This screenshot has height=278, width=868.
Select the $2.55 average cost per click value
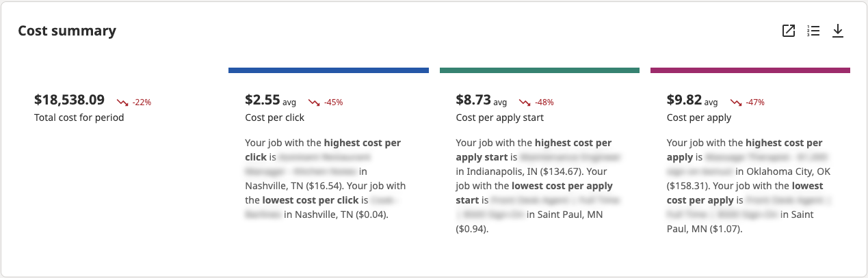[262, 100]
